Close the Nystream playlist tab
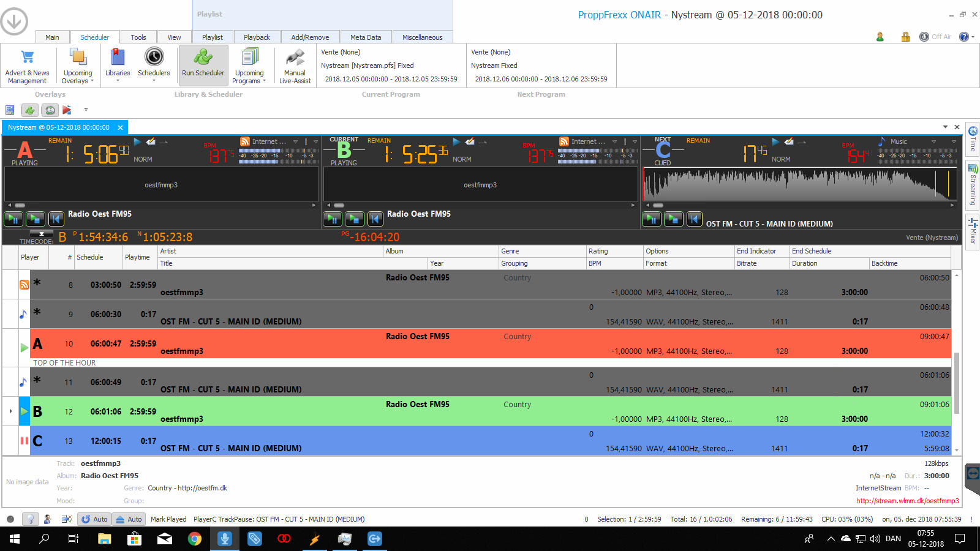Screen dimensions: 980x551 120,127
